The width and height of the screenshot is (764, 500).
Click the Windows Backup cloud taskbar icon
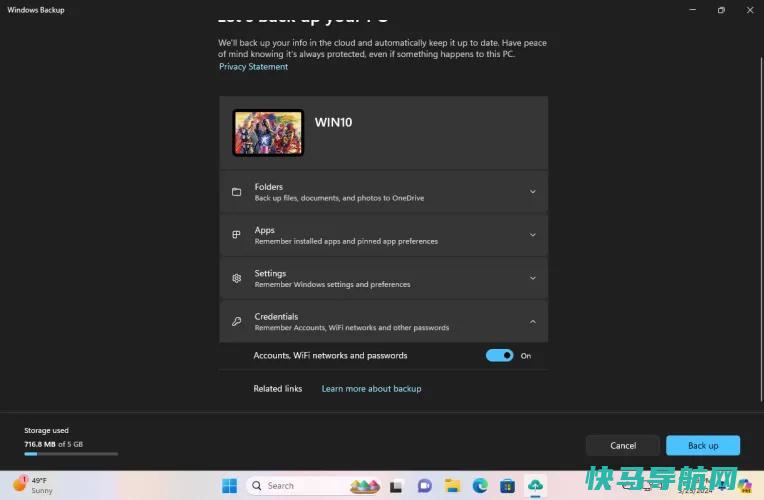coord(535,486)
